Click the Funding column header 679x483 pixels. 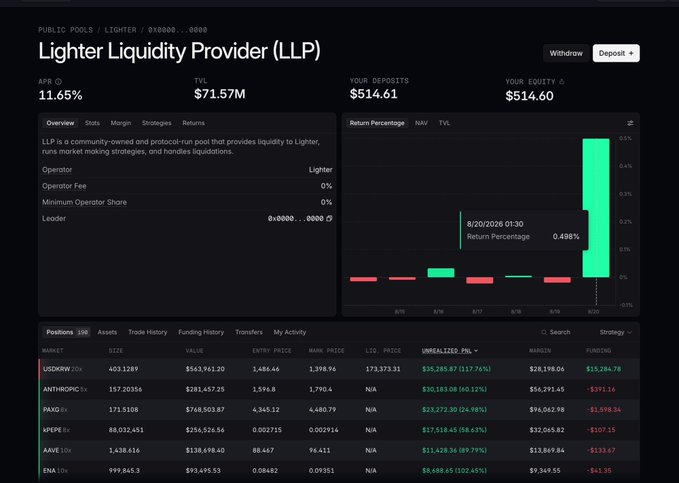(x=598, y=350)
